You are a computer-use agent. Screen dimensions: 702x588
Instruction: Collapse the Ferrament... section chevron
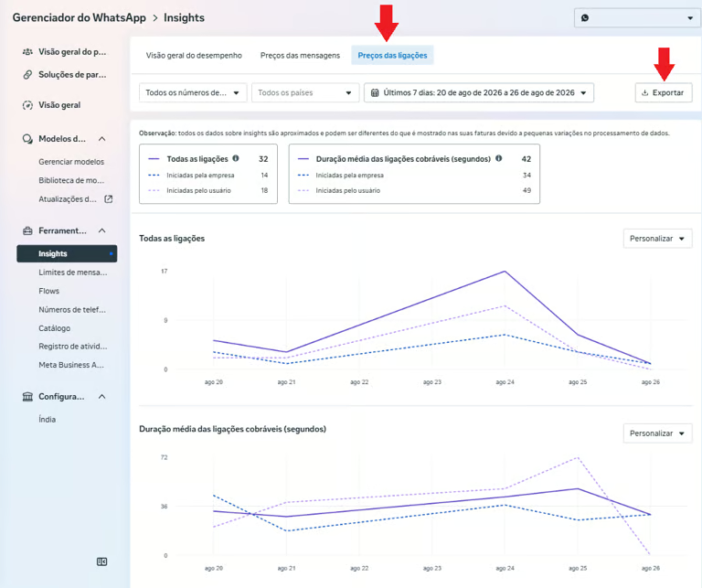tap(102, 230)
